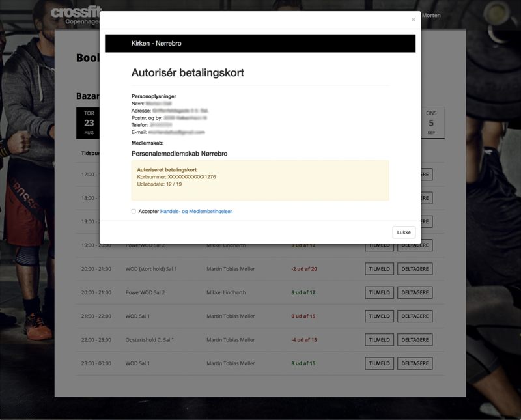Tick the Accepter terms checkbox
This screenshot has height=420, width=521.
tap(134, 212)
